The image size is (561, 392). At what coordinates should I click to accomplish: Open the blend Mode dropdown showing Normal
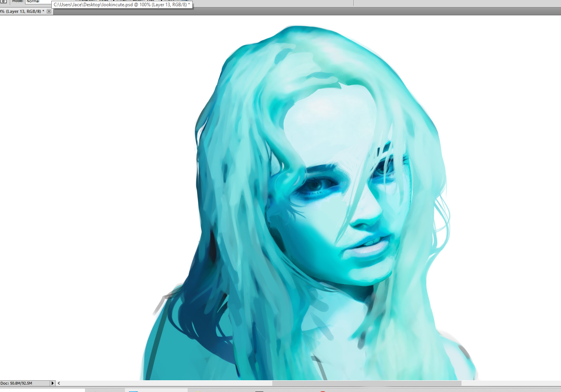coord(38,2)
